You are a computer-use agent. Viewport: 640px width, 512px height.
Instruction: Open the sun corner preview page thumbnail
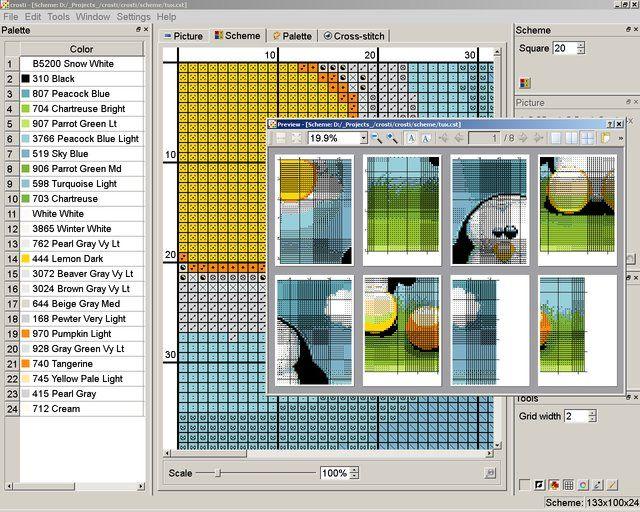(315, 211)
